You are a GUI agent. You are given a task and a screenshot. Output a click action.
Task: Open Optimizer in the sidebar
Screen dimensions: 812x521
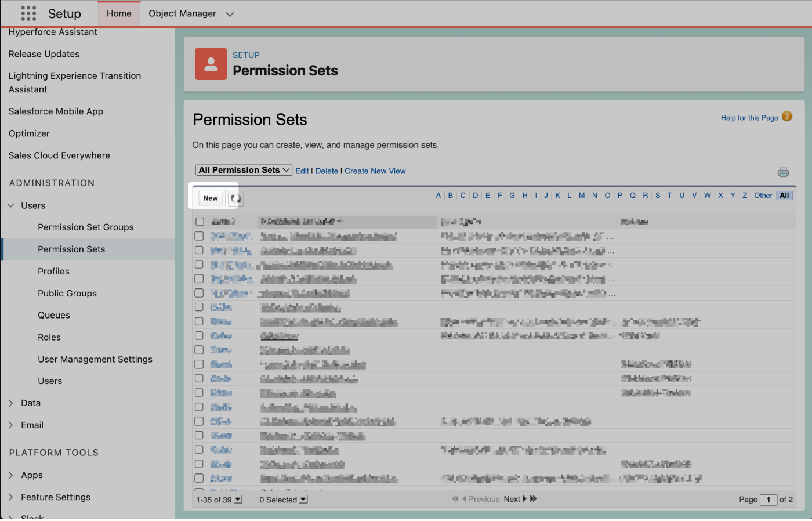point(29,133)
